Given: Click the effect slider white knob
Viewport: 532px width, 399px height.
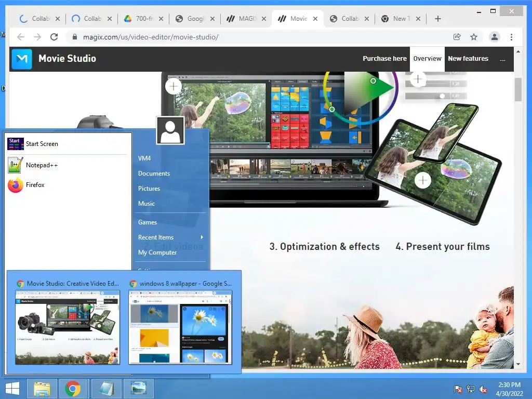Looking at the screenshot, I should 442,96.
